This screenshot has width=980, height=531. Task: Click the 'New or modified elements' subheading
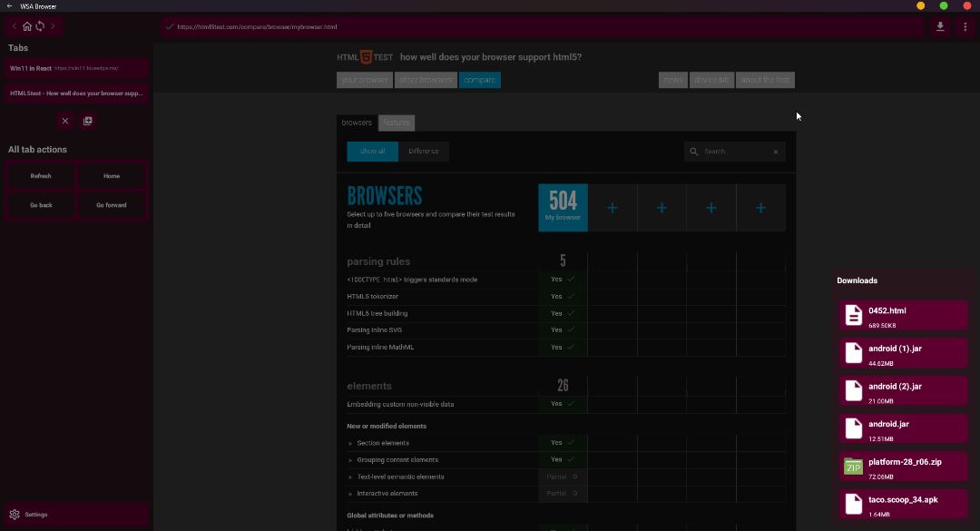387,426
